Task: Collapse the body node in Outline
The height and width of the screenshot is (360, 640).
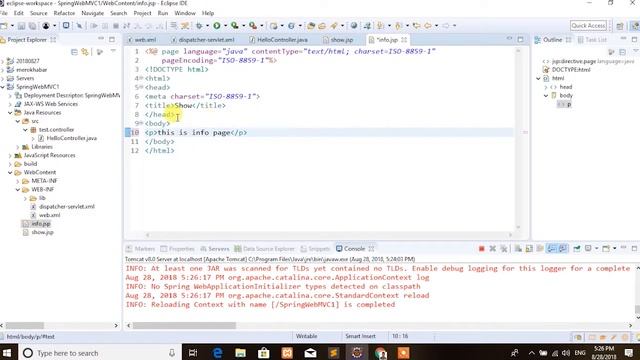Action: point(546,96)
